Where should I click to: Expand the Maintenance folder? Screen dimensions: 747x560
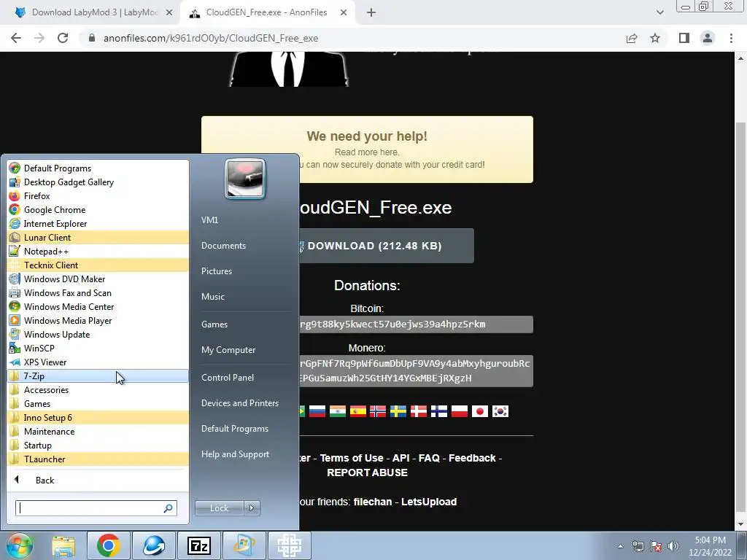(x=98, y=431)
